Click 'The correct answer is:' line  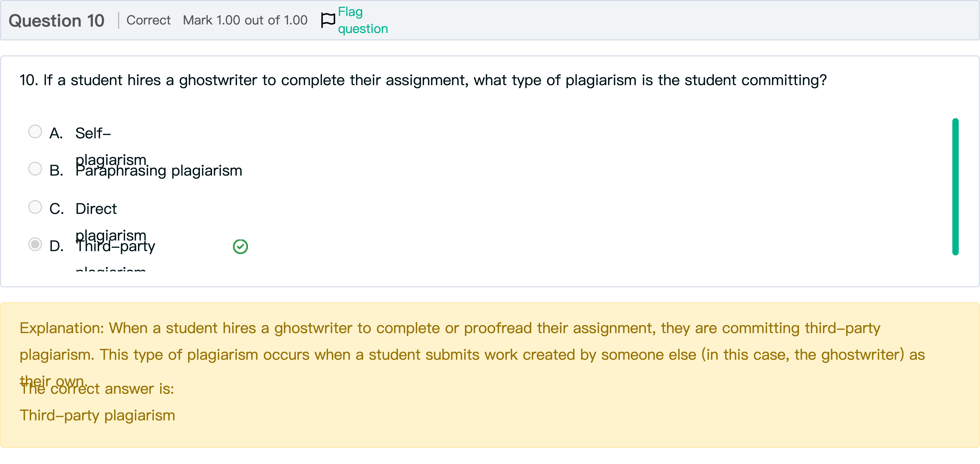click(x=97, y=389)
